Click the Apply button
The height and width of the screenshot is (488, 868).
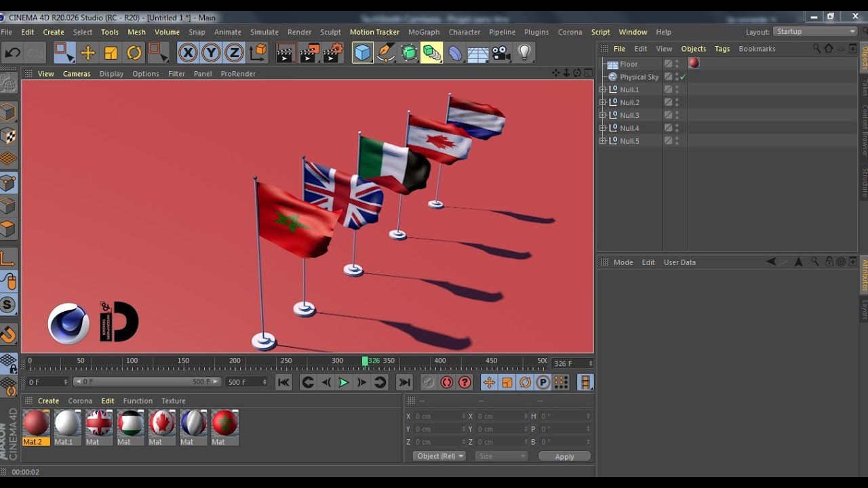click(x=565, y=457)
